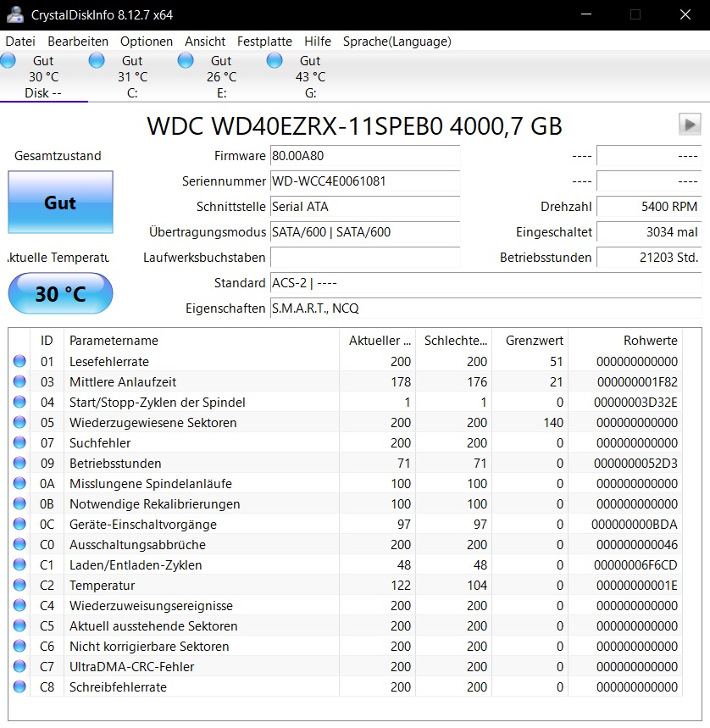Click status dot of Wiederzugewiesene Sektoren row
This screenshot has height=728, width=710.
click(19, 422)
